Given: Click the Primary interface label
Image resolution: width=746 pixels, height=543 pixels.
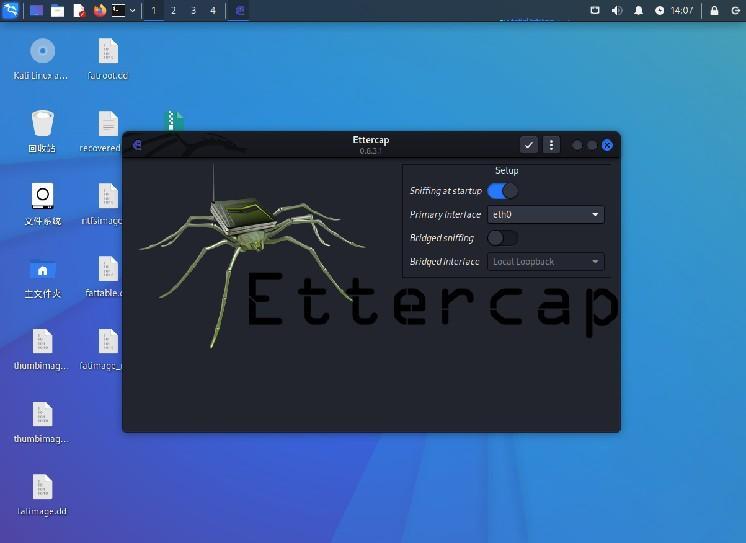Looking at the screenshot, I should 445,215.
